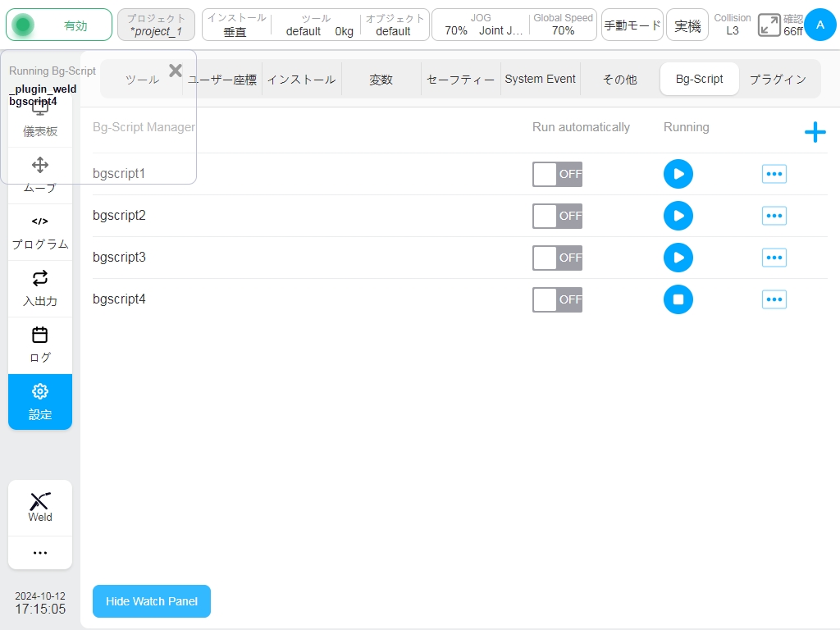The width and height of the screenshot is (840, 630).
Task: Open the project_1 project selector
Action: click(156, 25)
